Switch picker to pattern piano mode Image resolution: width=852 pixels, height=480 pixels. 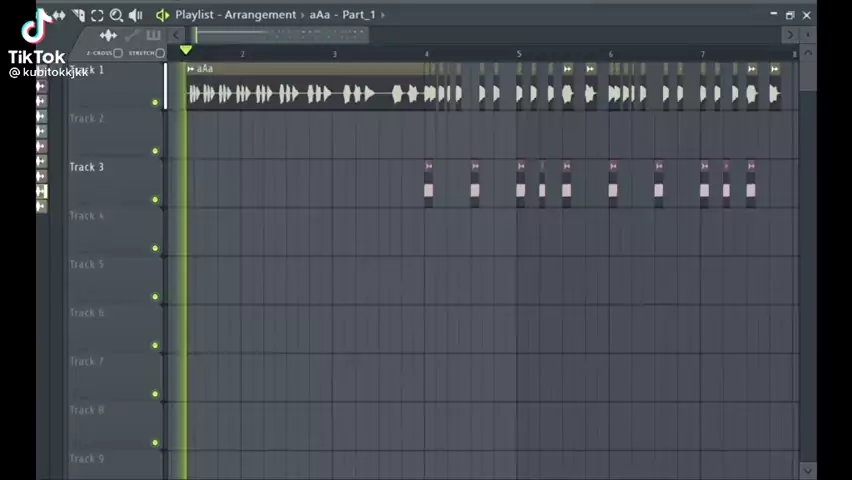(154, 36)
